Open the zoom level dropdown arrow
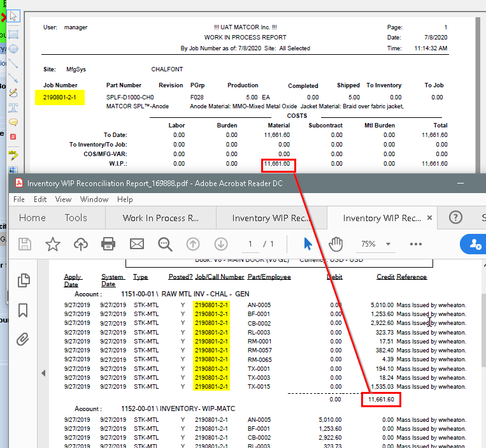 [x=388, y=244]
